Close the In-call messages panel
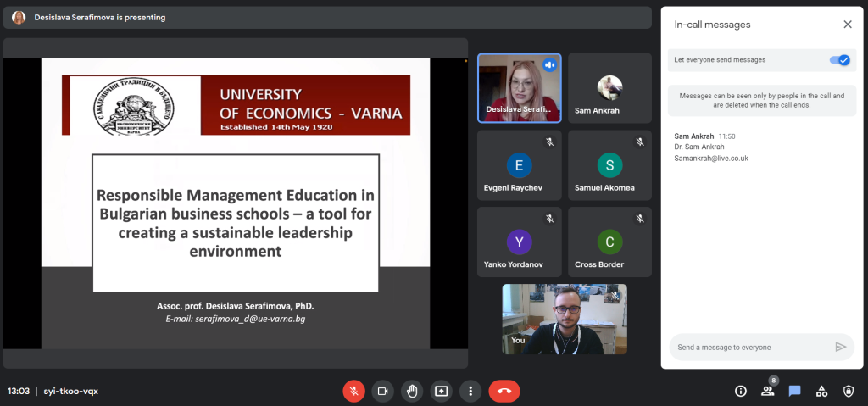The height and width of the screenshot is (406, 868). pos(848,25)
